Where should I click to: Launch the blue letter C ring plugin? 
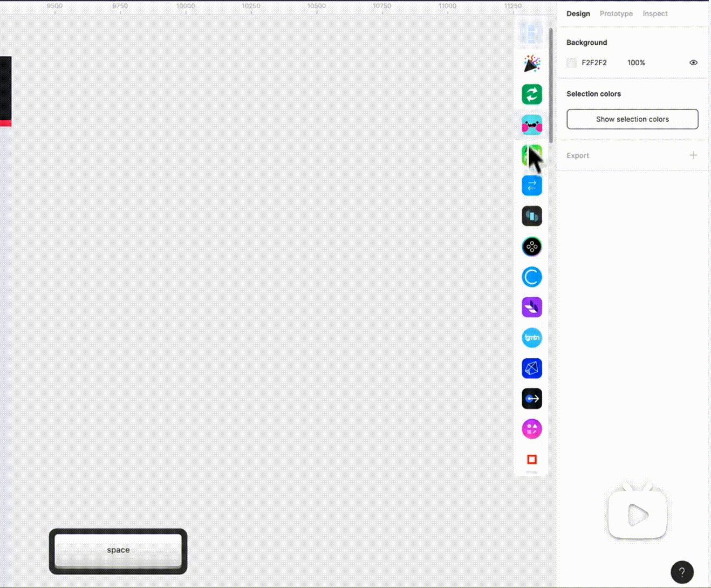pyautogui.click(x=532, y=277)
